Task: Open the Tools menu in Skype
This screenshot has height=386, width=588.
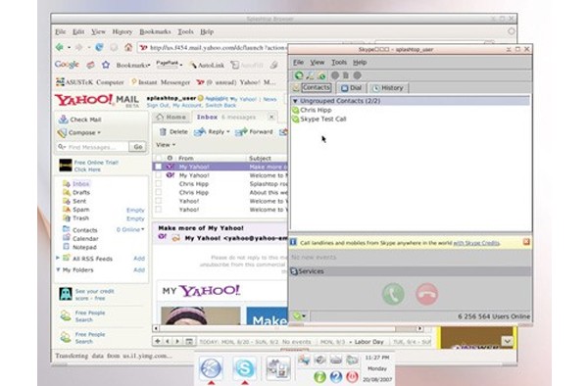Action: click(x=339, y=62)
